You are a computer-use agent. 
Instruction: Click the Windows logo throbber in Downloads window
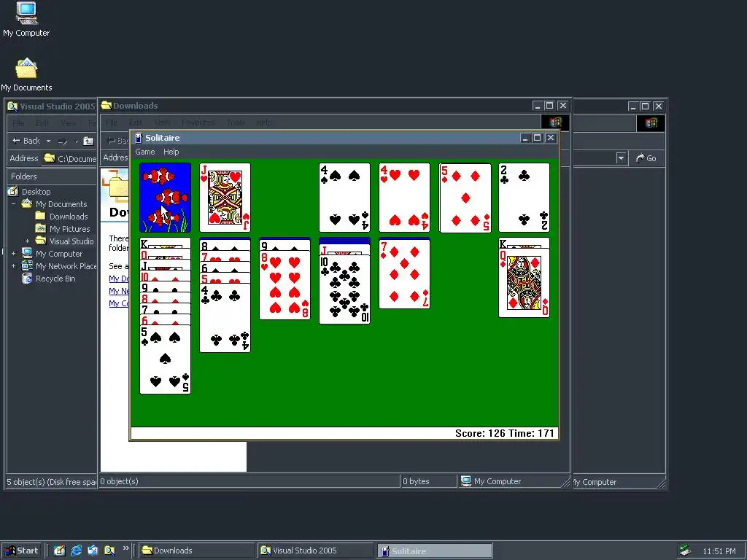tap(555, 122)
